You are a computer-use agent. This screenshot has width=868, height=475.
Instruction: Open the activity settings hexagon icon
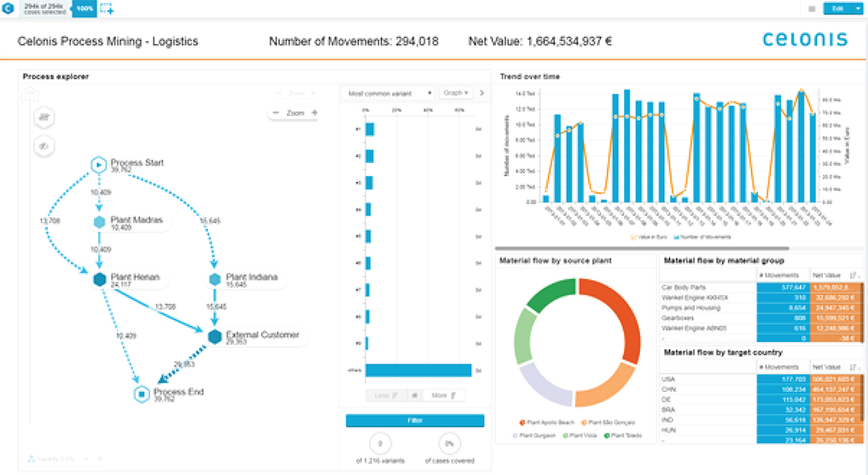tap(43, 117)
